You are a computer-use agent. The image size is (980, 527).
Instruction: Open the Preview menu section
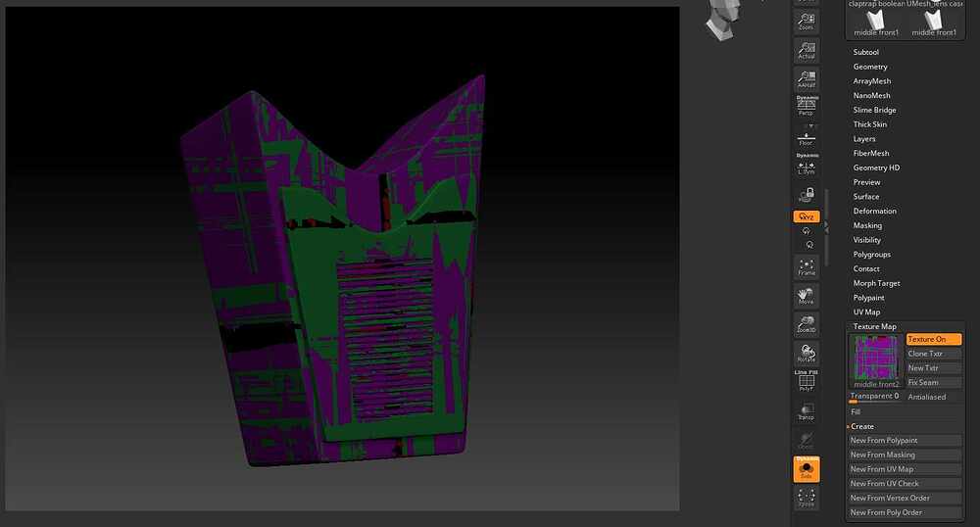pyautogui.click(x=866, y=182)
